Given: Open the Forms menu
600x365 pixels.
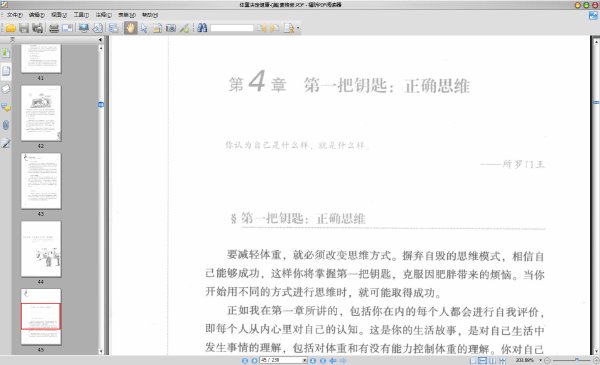Looking at the screenshot, I should pos(127,15).
